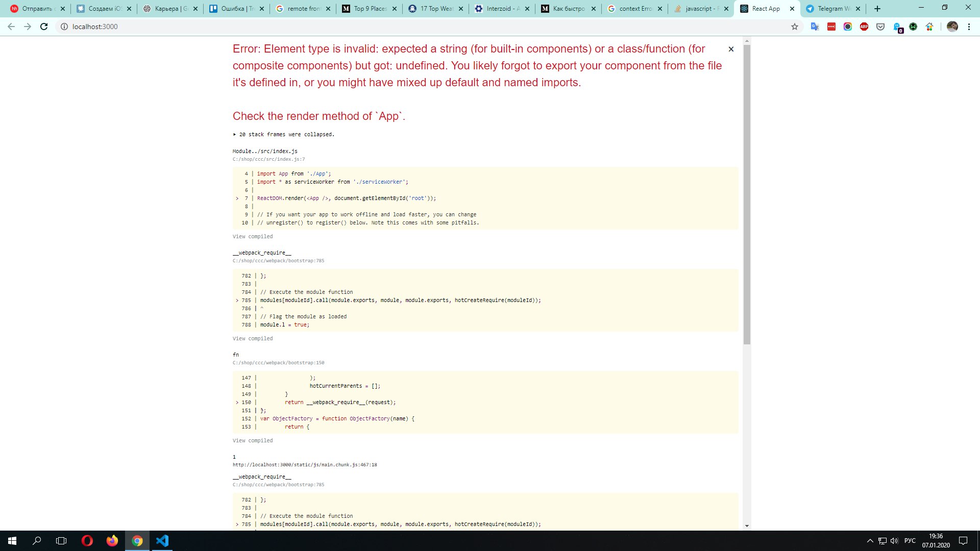Click View compiled under src/index.js

click(253, 237)
